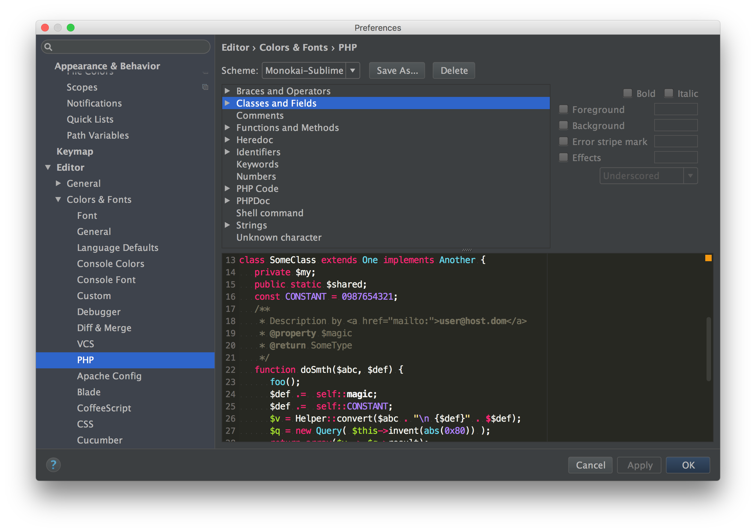The image size is (756, 532).
Task: Select Console Colors in sidebar
Action: (110, 263)
